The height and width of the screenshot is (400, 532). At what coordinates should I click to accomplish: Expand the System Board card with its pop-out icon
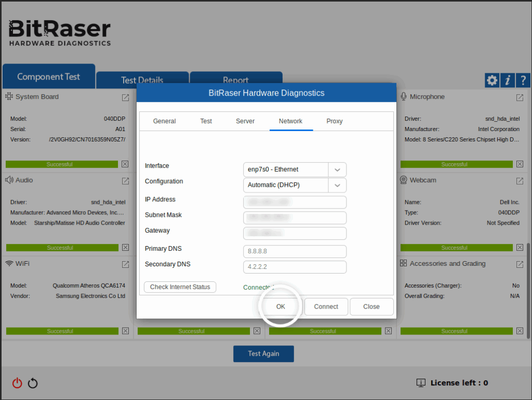click(x=126, y=97)
